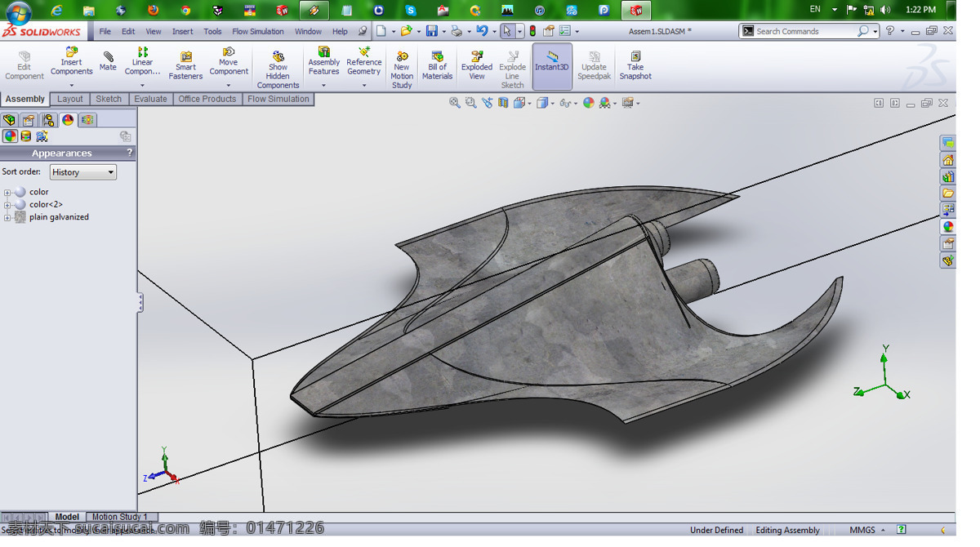Switch to the Sketch tab

click(109, 99)
